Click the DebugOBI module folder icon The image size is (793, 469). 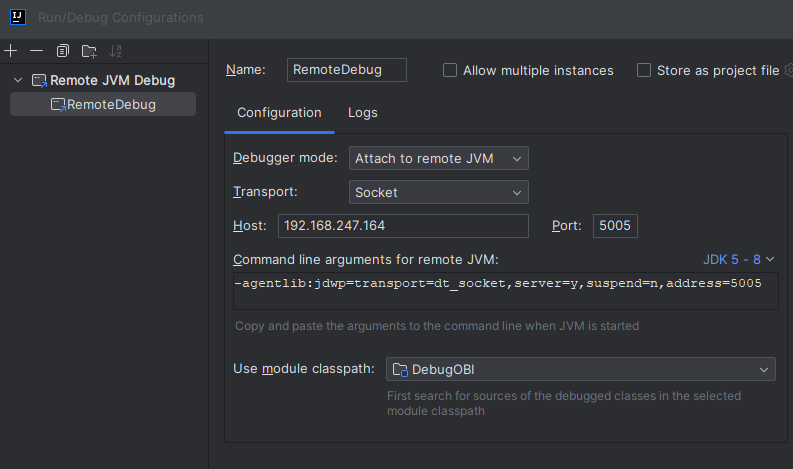(400, 370)
